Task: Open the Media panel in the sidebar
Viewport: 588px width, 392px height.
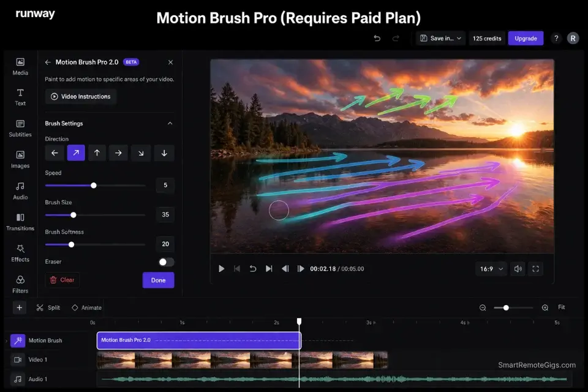Action: click(x=20, y=67)
